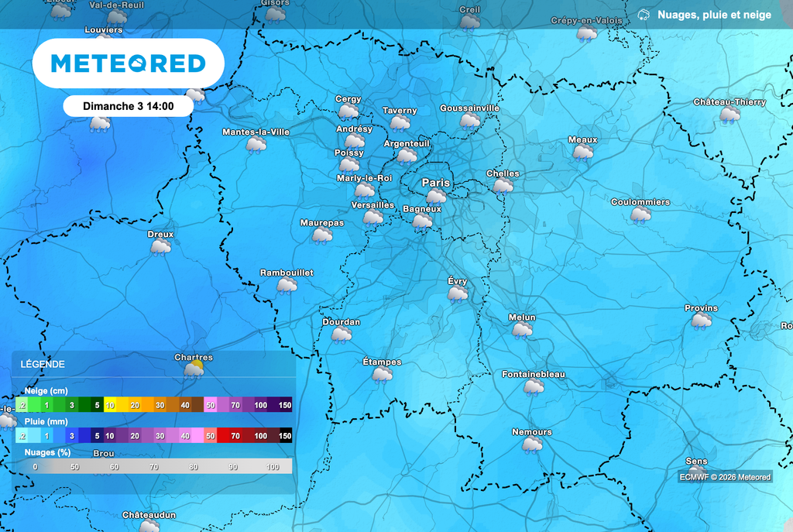Click the weather icon above Nemours
The image size is (793, 532).
point(532,443)
